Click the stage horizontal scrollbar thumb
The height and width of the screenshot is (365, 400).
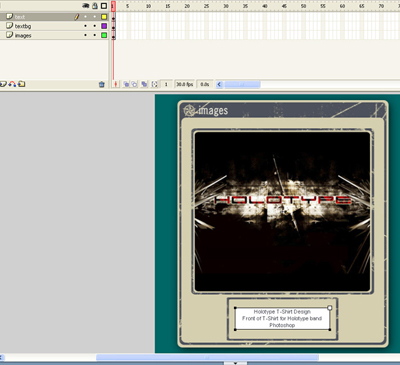(x=207, y=358)
